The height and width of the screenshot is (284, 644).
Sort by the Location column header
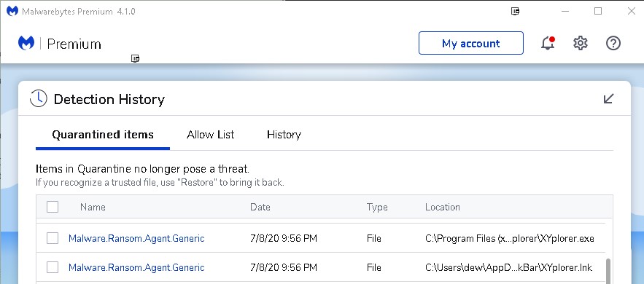click(442, 207)
